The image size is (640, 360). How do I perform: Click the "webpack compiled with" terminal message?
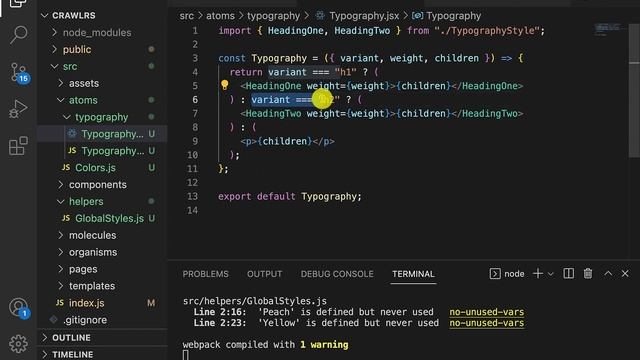[238, 344]
